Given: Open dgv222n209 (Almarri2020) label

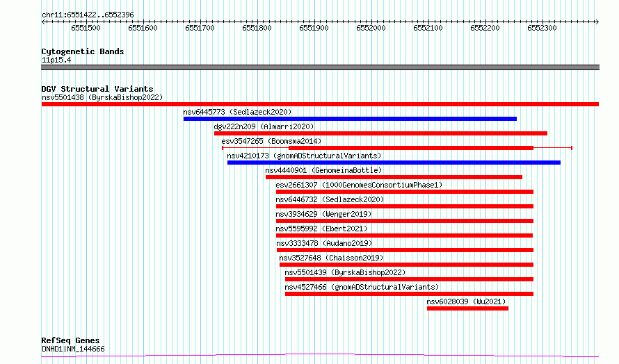Looking at the screenshot, I should coord(264,126).
